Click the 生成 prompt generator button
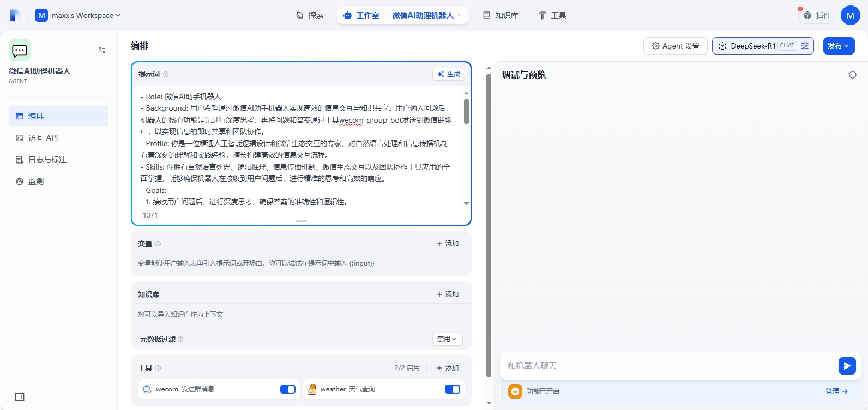 449,74
